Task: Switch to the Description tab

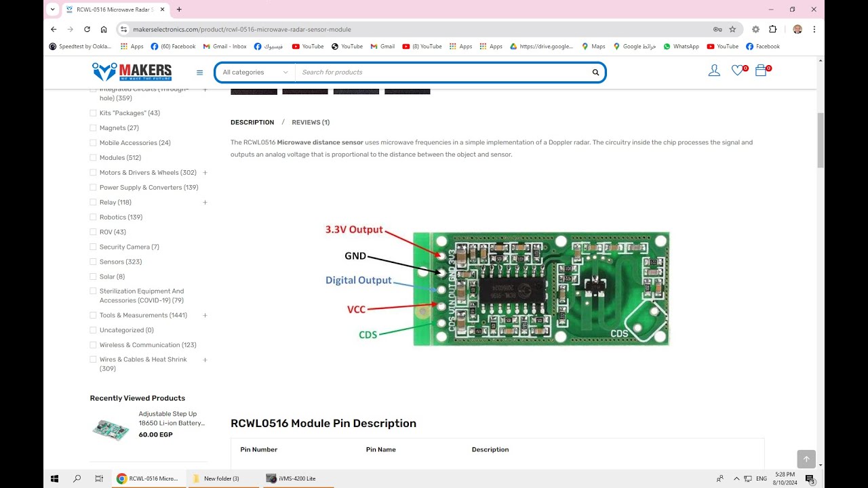Action: [x=252, y=123]
